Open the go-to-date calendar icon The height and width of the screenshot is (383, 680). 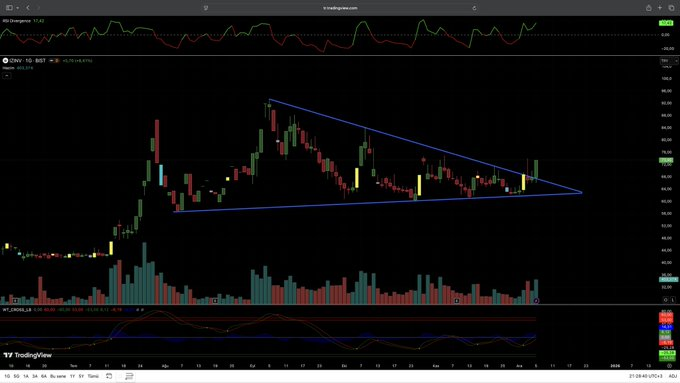pyautogui.click(x=109, y=376)
